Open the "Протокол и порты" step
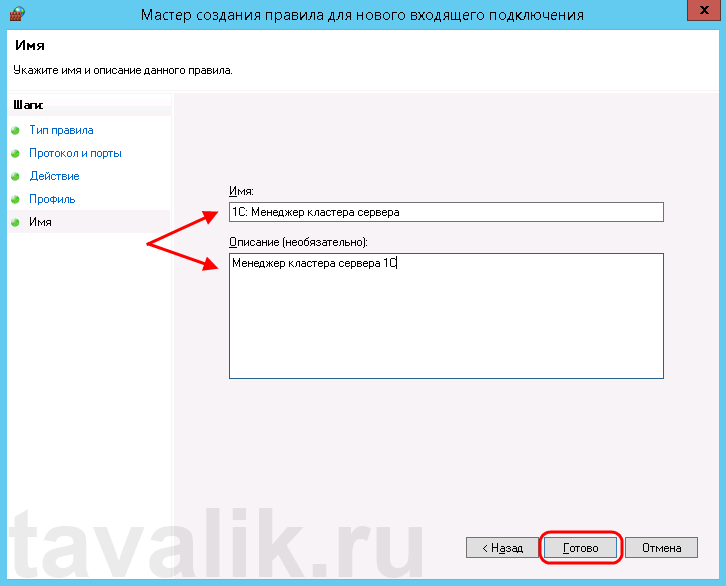Screen dimensions: 726x586 [75, 153]
